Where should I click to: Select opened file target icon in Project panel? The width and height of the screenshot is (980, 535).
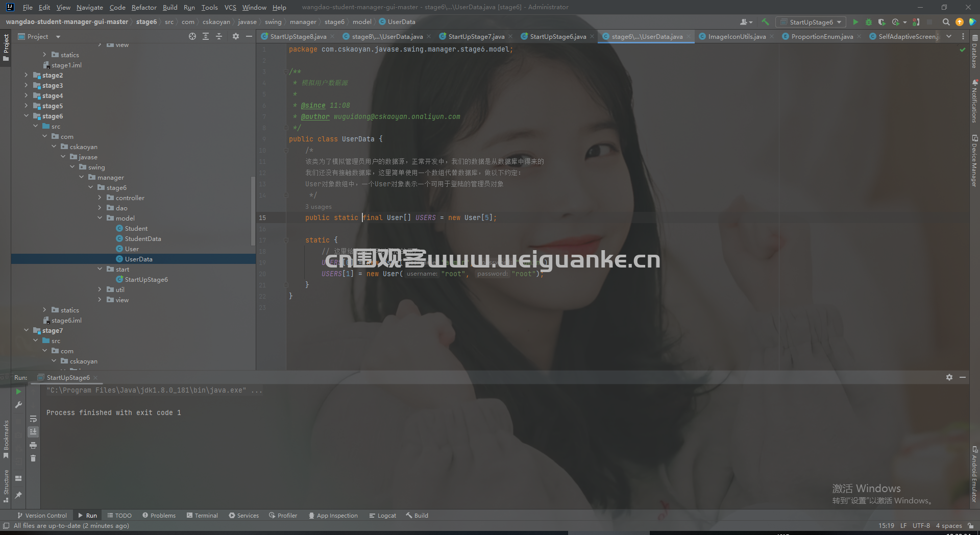coord(192,36)
